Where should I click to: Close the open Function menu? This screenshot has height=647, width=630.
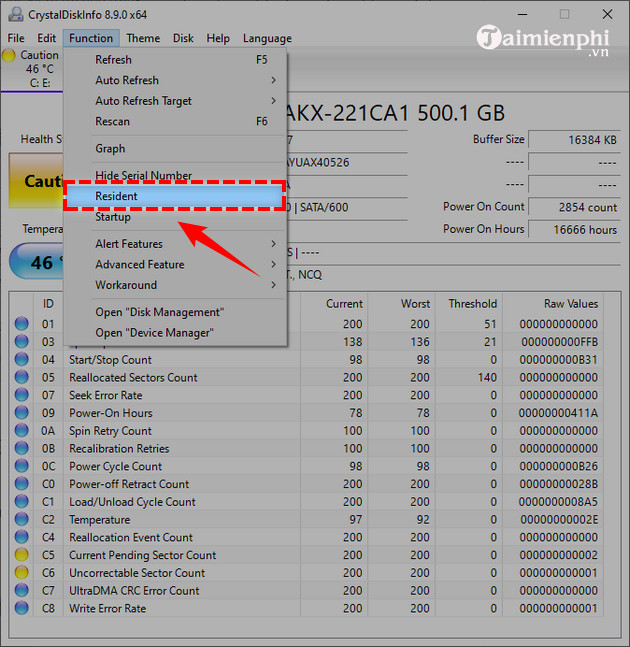tap(91, 38)
